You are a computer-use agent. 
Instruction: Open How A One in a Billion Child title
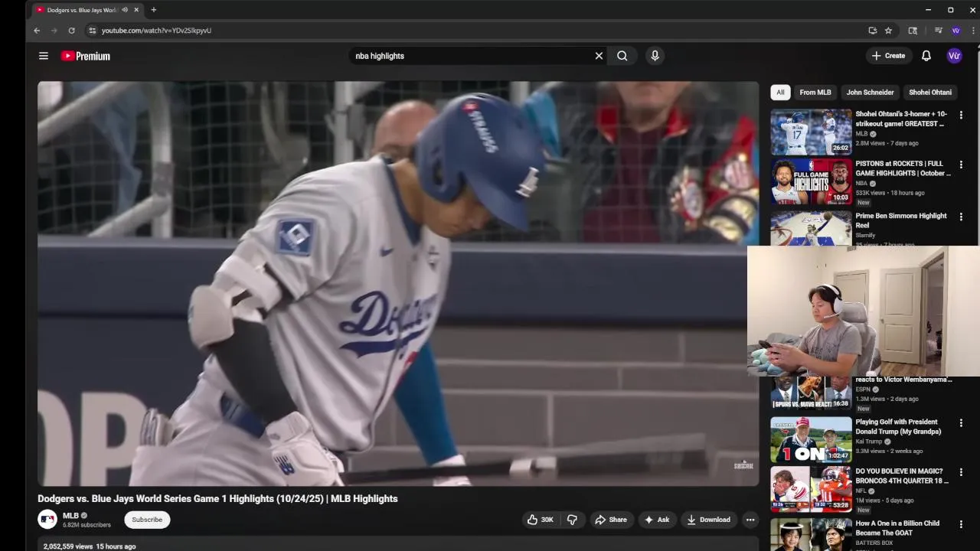[x=897, y=528]
